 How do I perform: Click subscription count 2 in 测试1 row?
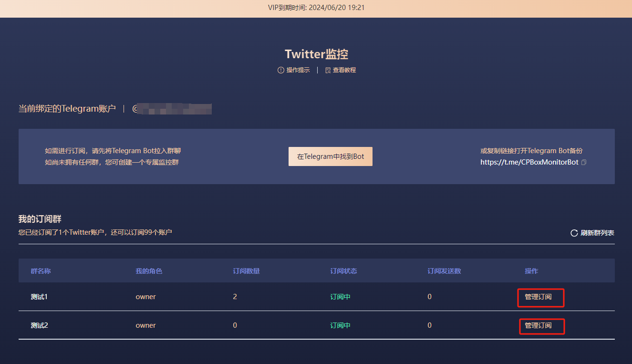click(x=235, y=297)
